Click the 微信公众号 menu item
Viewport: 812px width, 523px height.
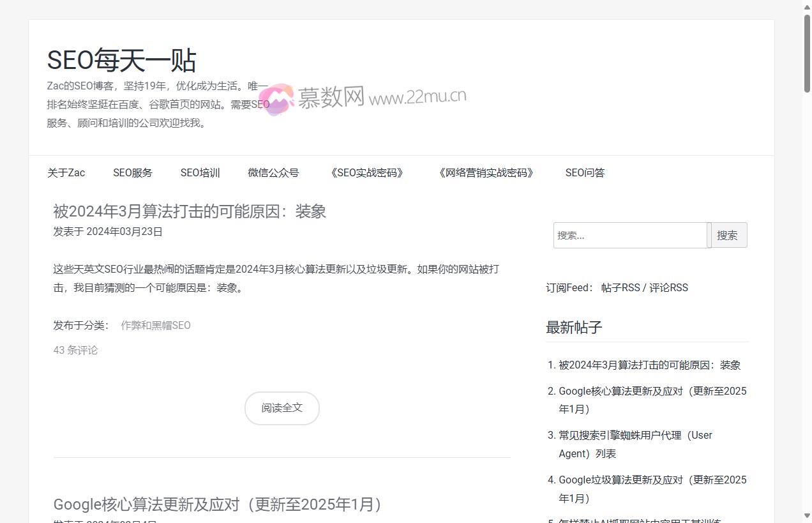[273, 172]
